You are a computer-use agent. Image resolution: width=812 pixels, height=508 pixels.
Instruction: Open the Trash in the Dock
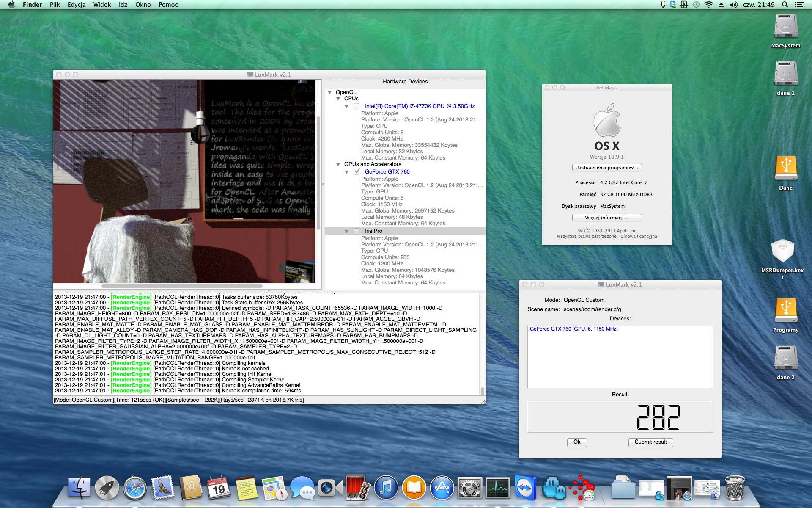click(x=735, y=488)
